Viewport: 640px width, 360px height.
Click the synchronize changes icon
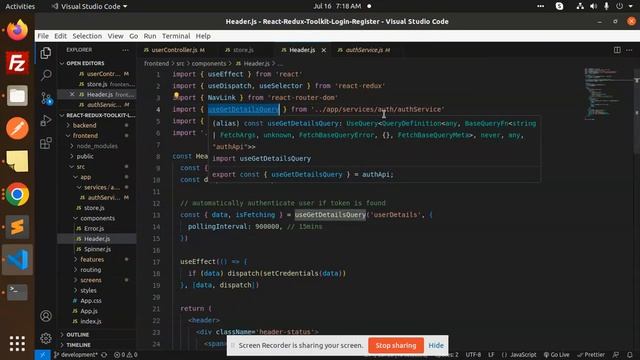point(104,355)
